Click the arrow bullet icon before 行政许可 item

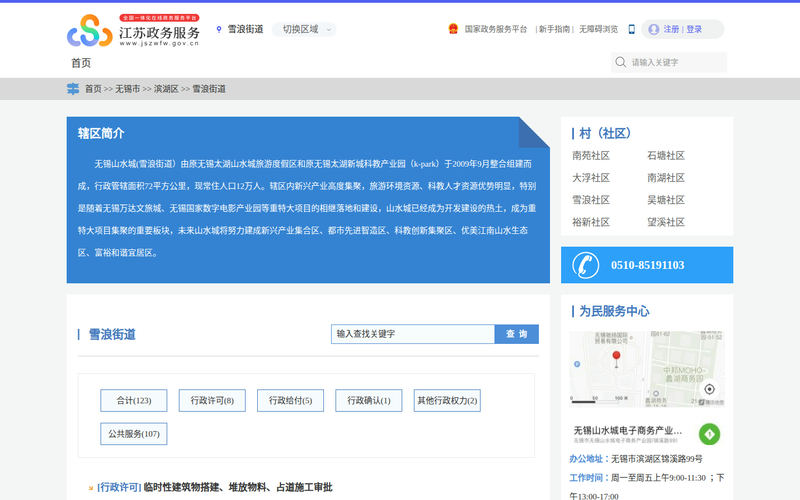[91, 488]
